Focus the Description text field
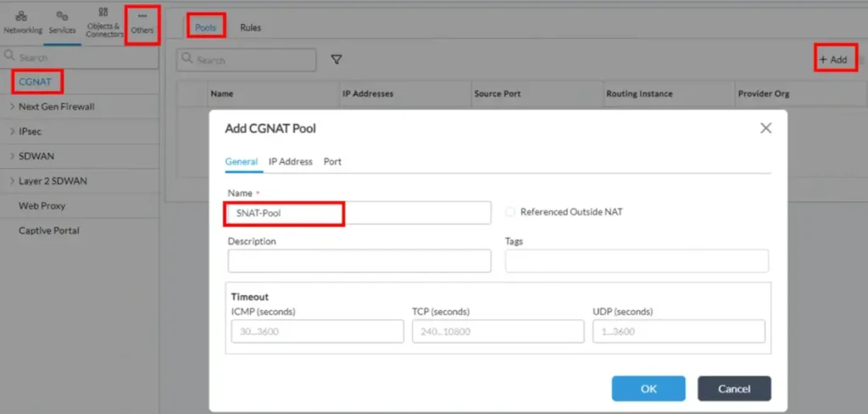The image size is (868, 414). [359, 261]
